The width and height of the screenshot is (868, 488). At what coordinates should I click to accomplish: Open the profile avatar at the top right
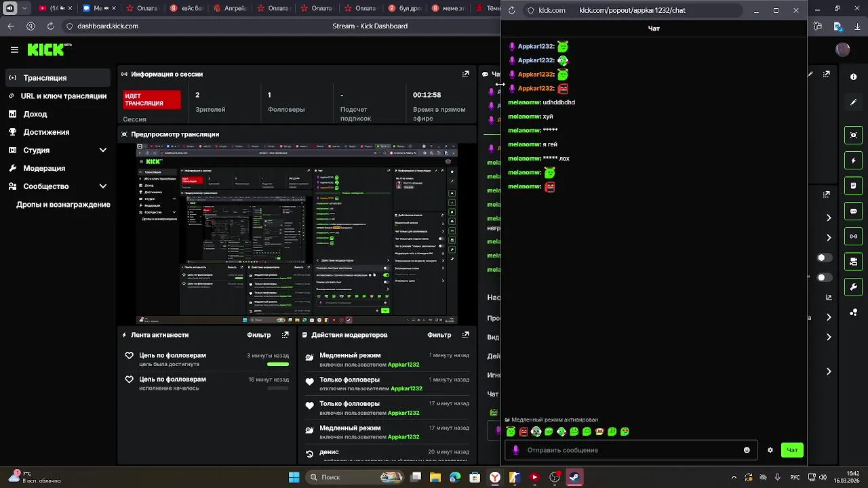843,49
